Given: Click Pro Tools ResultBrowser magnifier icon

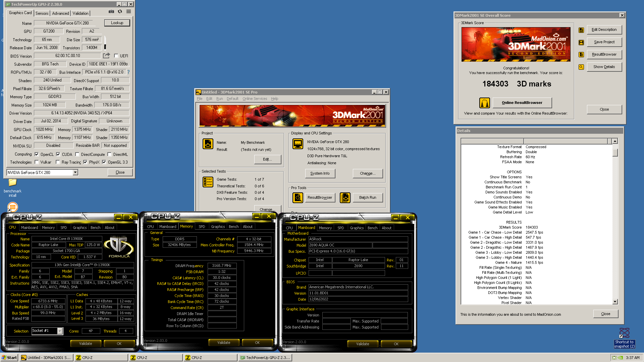Looking at the screenshot, I should pyautogui.click(x=298, y=198).
